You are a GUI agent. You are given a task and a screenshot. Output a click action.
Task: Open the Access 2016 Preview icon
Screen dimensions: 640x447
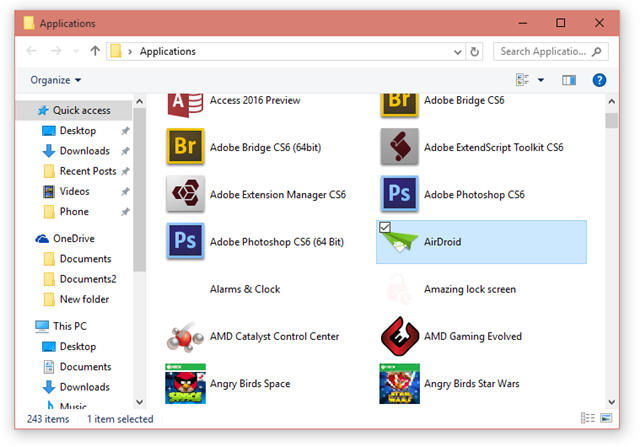point(185,105)
